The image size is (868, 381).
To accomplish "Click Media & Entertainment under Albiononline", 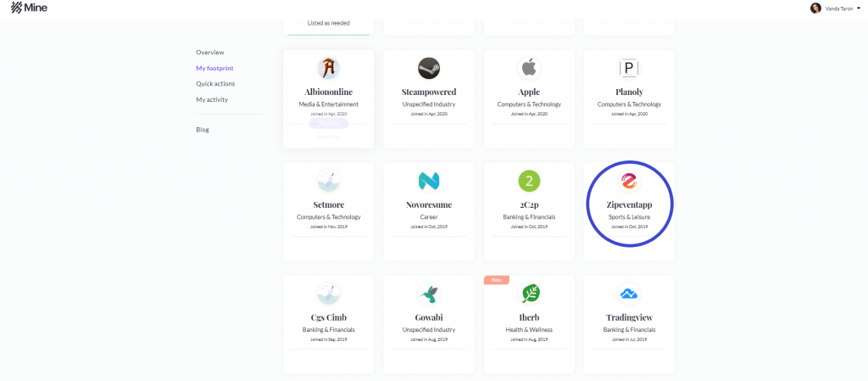I will pyautogui.click(x=329, y=104).
